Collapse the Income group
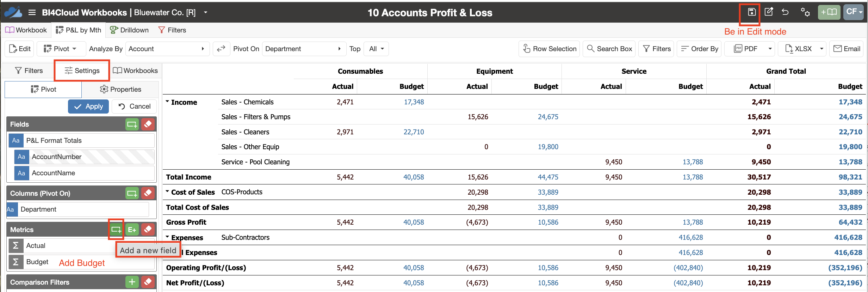 [x=168, y=102]
